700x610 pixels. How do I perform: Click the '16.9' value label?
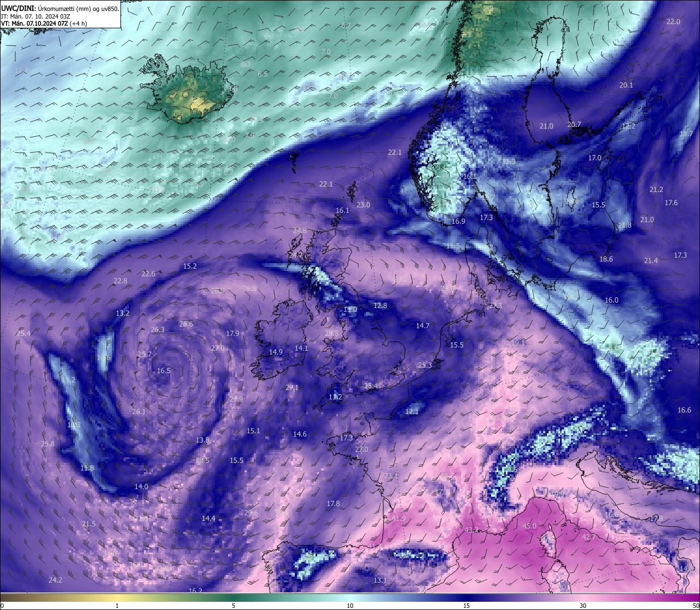tap(458, 221)
